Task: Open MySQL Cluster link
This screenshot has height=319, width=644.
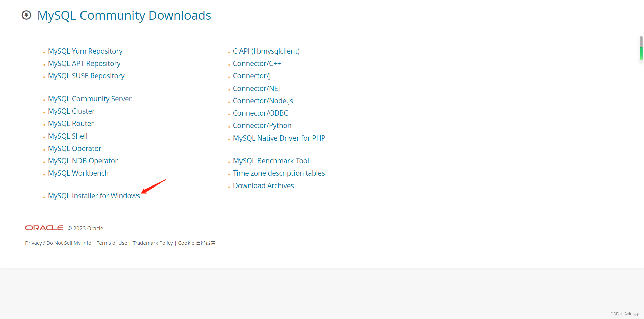Action: (71, 111)
